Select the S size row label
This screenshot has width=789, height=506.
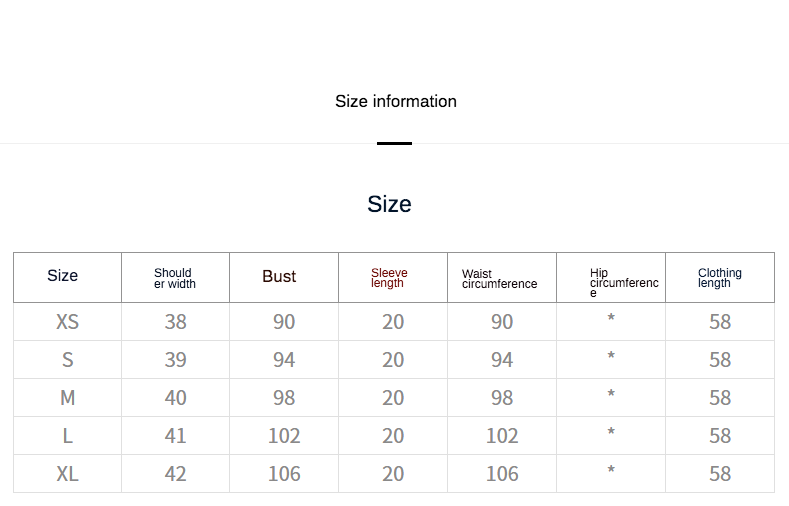[67, 360]
